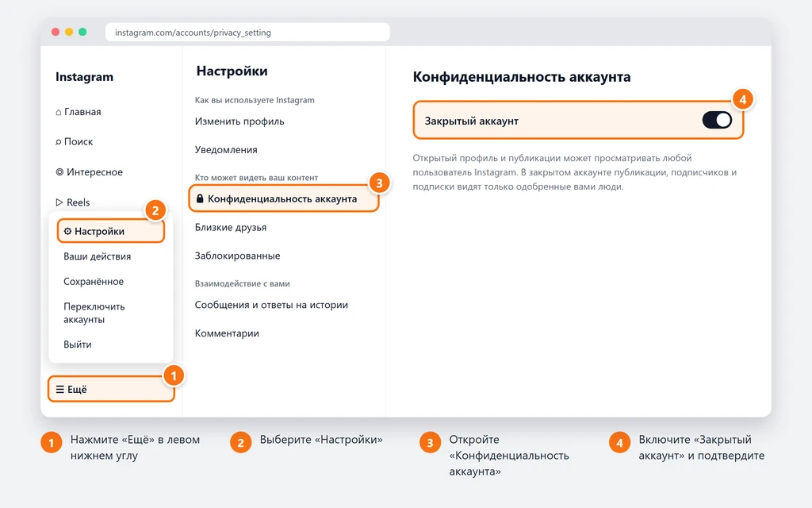Viewport: 812px width, 508px height.
Task: Open Комментарии settings
Action: pyautogui.click(x=227, y=333)
